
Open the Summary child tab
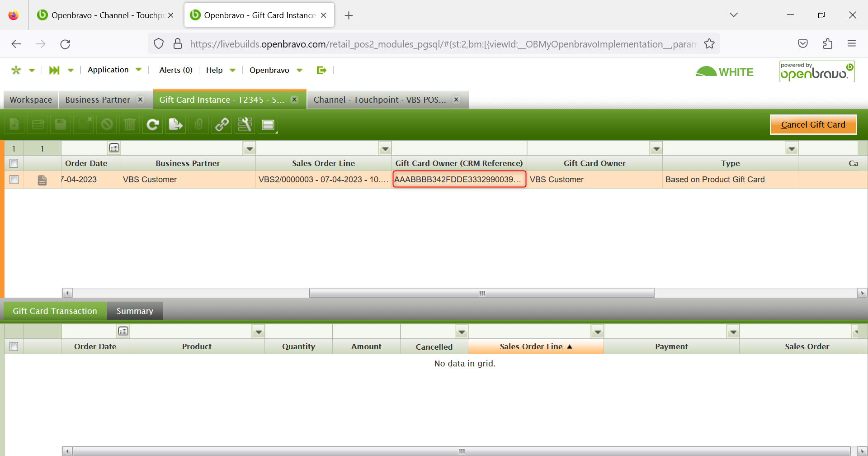tap(135, 311)
